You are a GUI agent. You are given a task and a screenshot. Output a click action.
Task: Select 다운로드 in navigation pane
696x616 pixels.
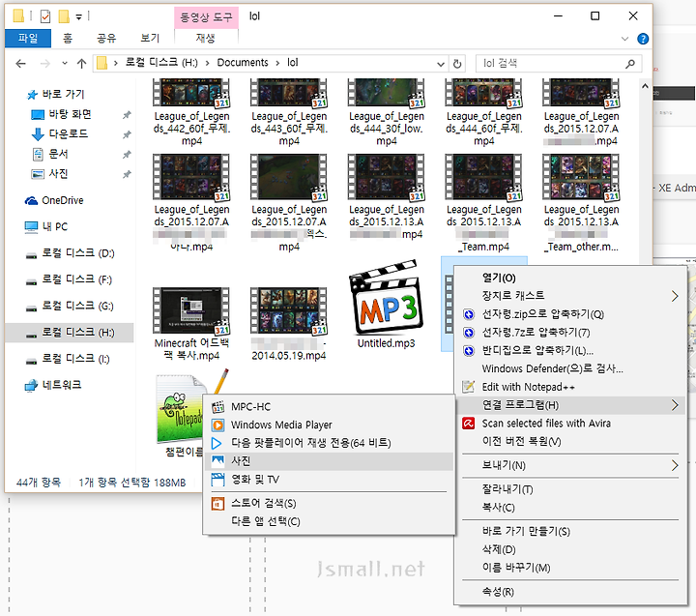tap(68, 133)
